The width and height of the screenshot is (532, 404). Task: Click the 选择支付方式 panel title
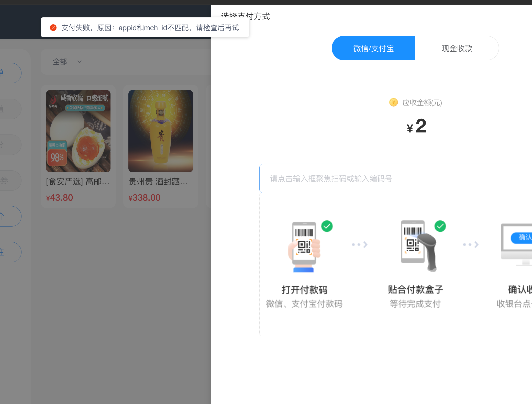246,16
